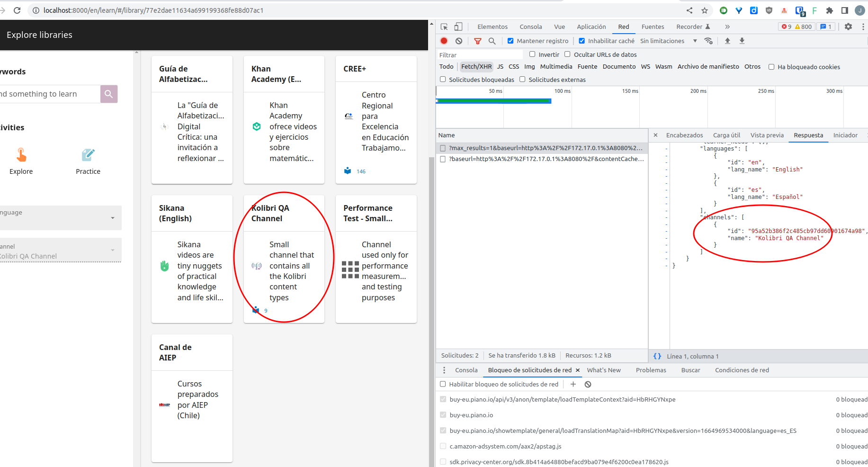The image size is (868, 467).
Task: Open the Channel dropdown showing Kolibri QA Channel
Action: point(61,250)
